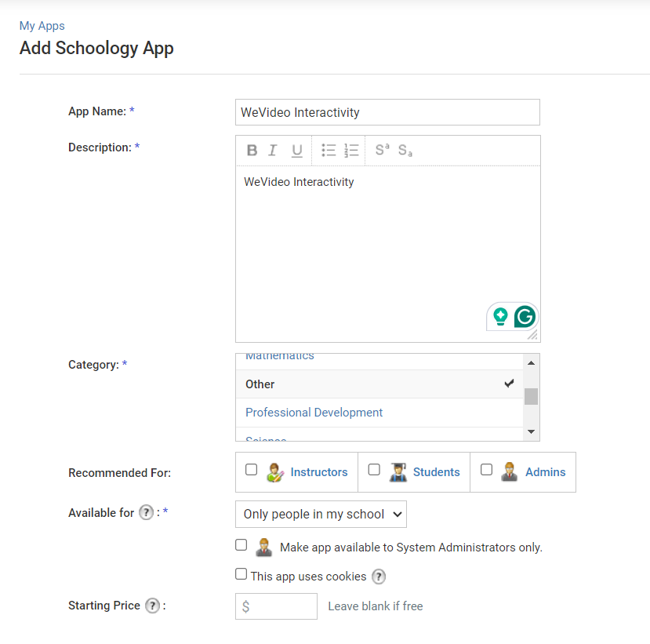Open Grammarly widget in description box
The height and width of the screenshot is (644, 650).
[x=525, y=317]
